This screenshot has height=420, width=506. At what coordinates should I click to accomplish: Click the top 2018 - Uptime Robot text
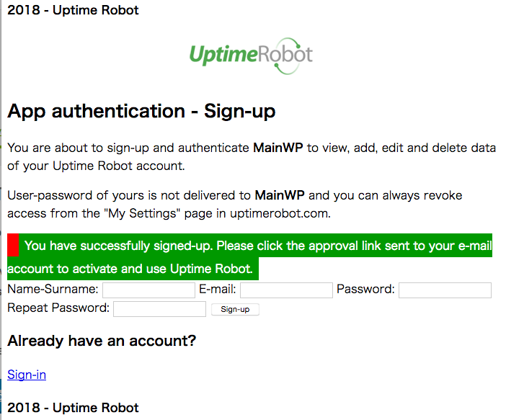[73, 10]
